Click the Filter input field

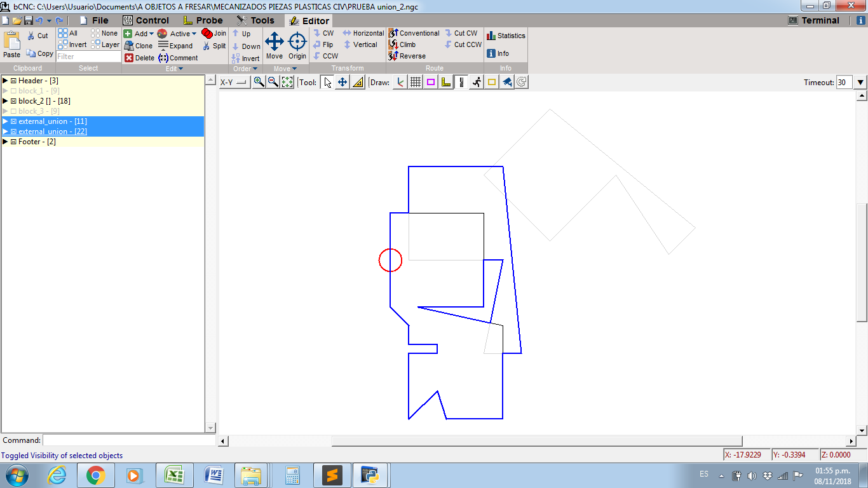88,57
